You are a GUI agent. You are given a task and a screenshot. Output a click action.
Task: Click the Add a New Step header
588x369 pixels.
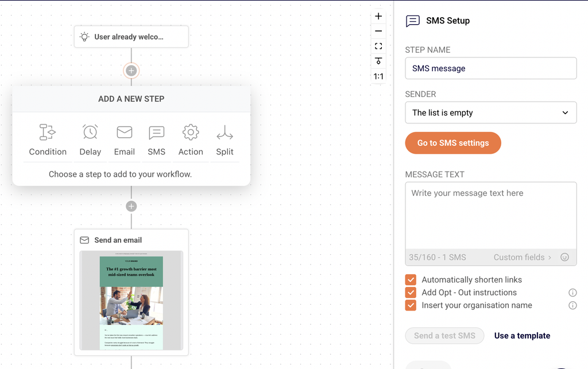click(131, 99)
